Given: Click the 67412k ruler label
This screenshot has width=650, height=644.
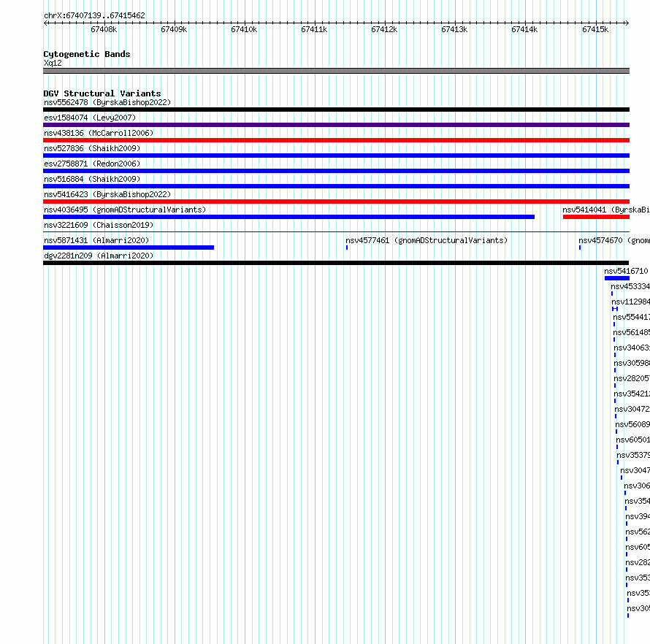Looking at the screenshot, I should pyautogui.click(x=384, y=29).
